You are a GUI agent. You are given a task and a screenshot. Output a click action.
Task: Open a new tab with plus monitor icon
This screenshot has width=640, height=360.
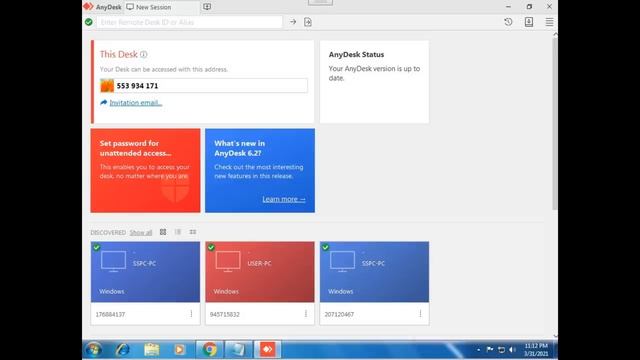(207, 7)
